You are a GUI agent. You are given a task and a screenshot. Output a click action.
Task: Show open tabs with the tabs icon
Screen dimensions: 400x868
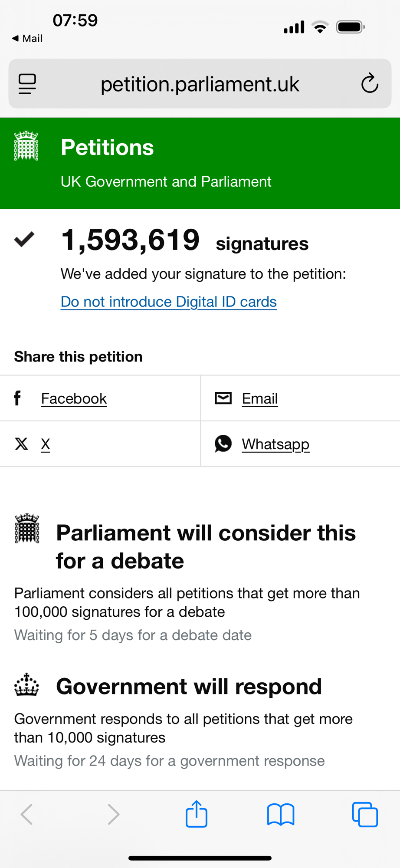(365, 814)
